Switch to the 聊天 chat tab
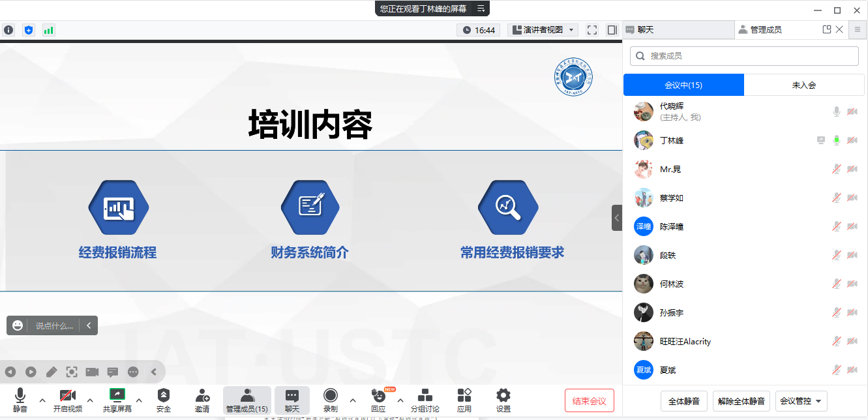The width and height of the screenshot is (868, 420). (678, 30)
